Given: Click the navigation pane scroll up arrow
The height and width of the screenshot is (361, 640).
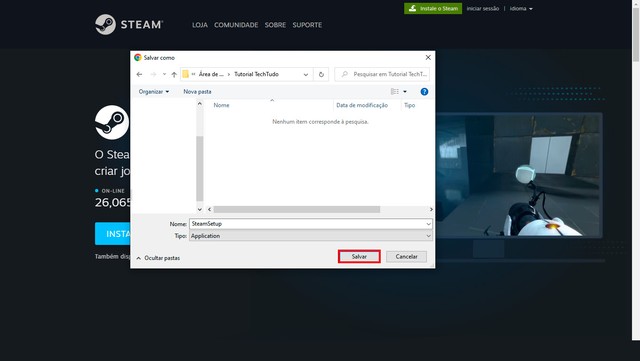Looking at the screenshot, I should point(200,104).
